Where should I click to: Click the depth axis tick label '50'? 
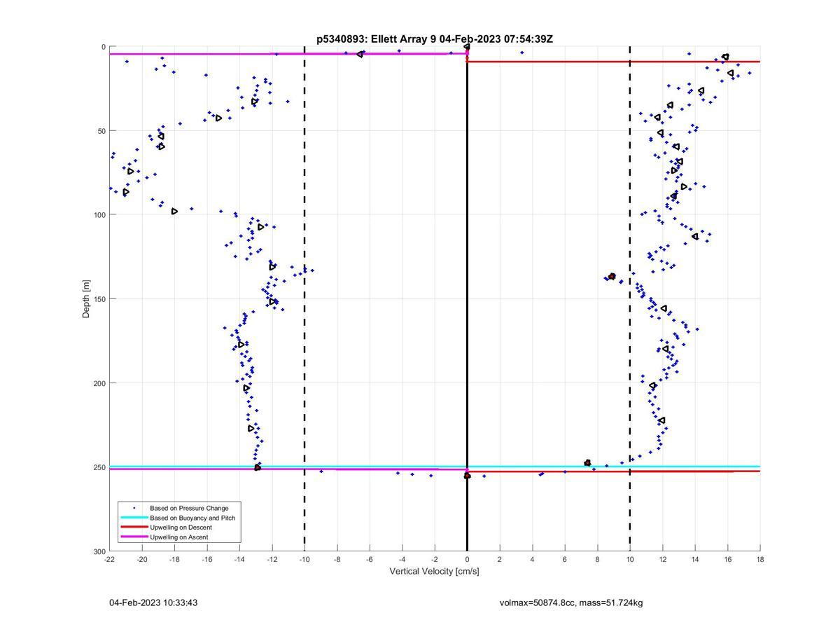click(x=101, y=131)
